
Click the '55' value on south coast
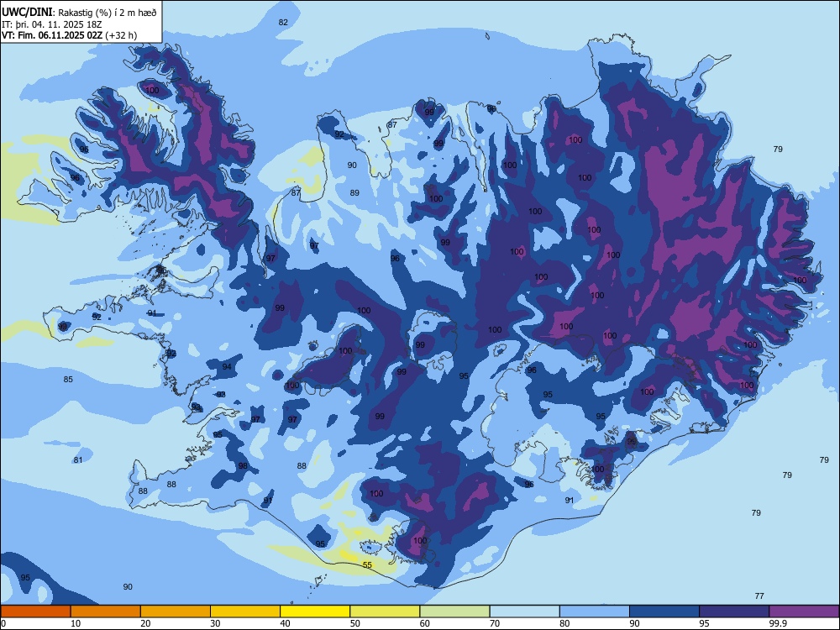367,565
